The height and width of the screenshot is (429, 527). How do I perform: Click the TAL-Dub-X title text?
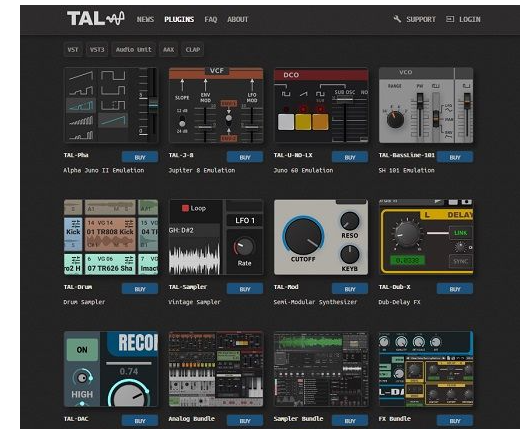pos(395,287)
